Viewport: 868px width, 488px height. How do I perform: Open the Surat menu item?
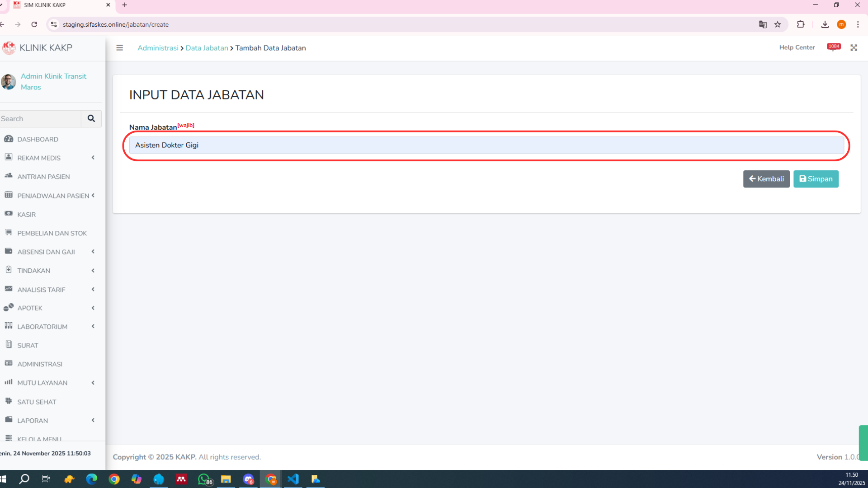28,345
